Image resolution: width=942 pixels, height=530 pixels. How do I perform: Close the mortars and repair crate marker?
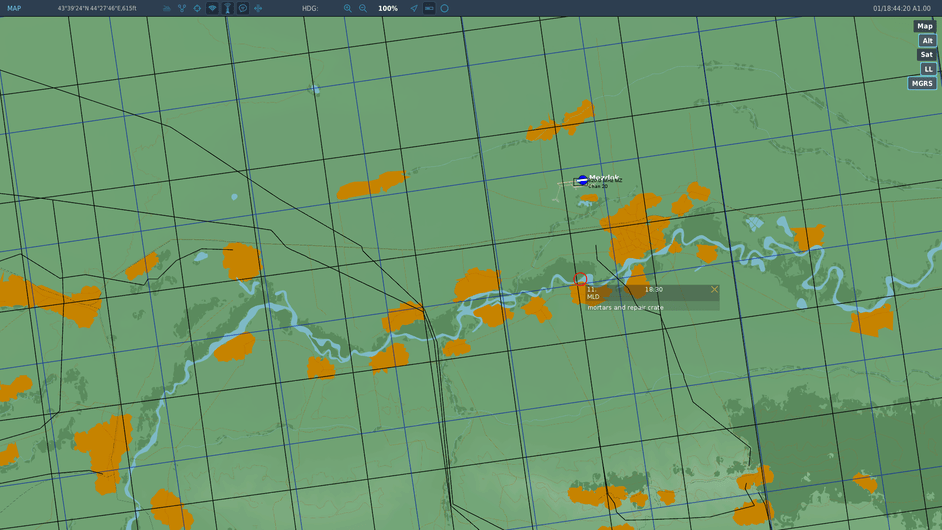714,289
